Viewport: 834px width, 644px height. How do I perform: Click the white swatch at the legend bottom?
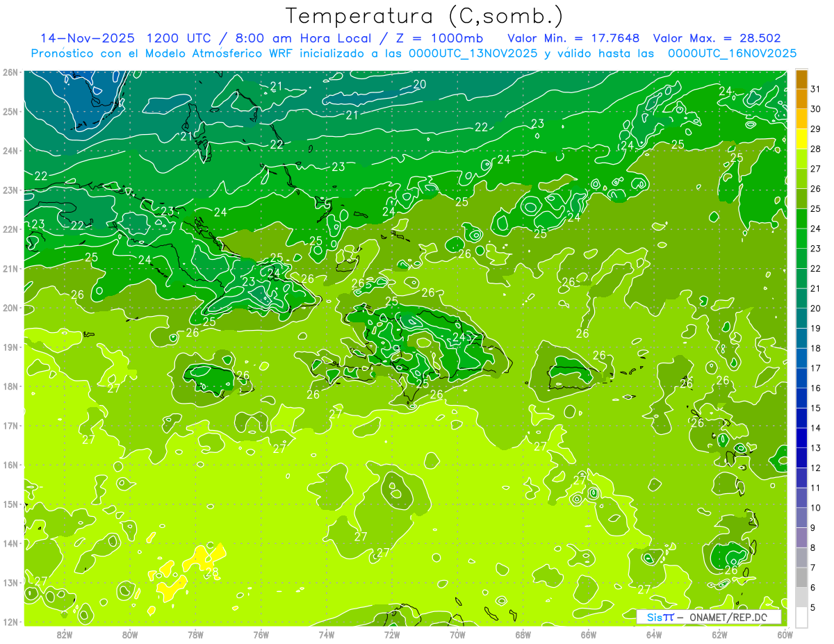801,617
